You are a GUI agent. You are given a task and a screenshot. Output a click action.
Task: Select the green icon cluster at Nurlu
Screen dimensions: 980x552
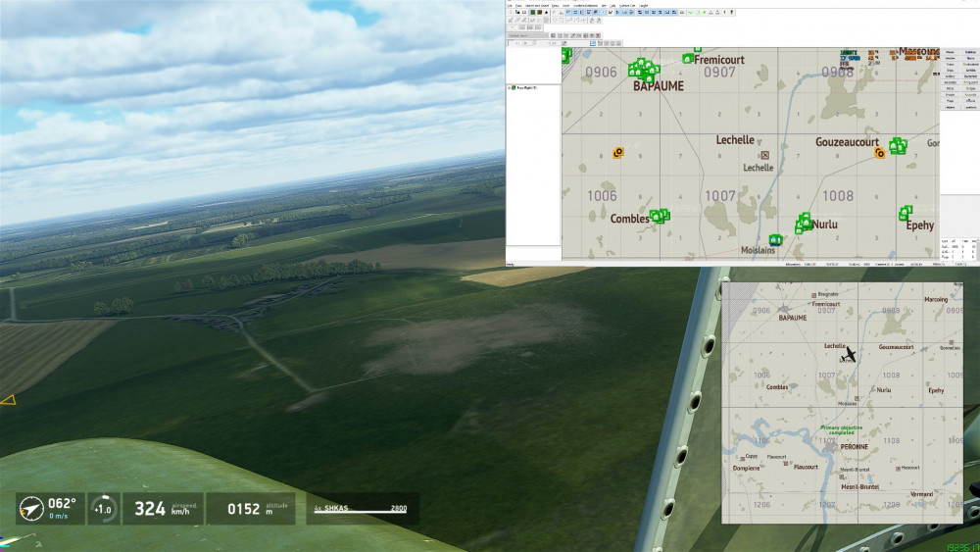(x=804, y=224)
